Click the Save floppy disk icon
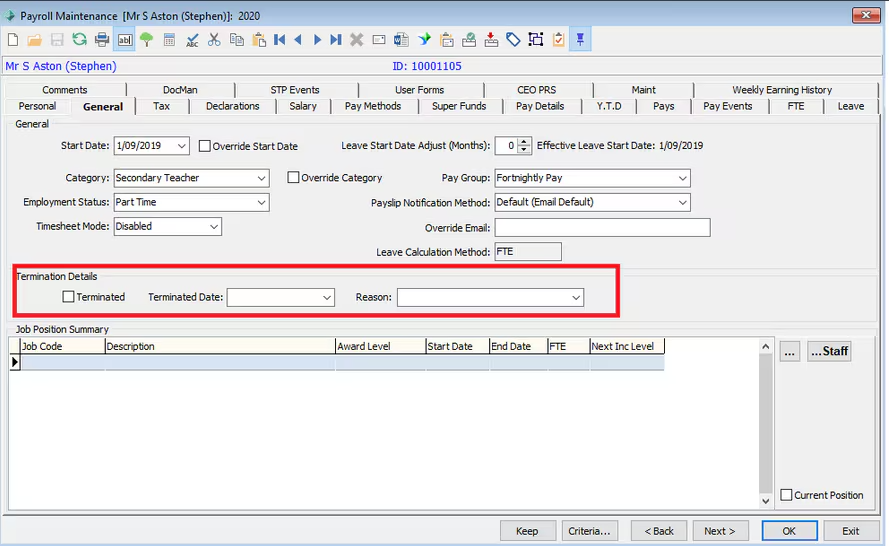The image size is (889, 546). [57, 40]
